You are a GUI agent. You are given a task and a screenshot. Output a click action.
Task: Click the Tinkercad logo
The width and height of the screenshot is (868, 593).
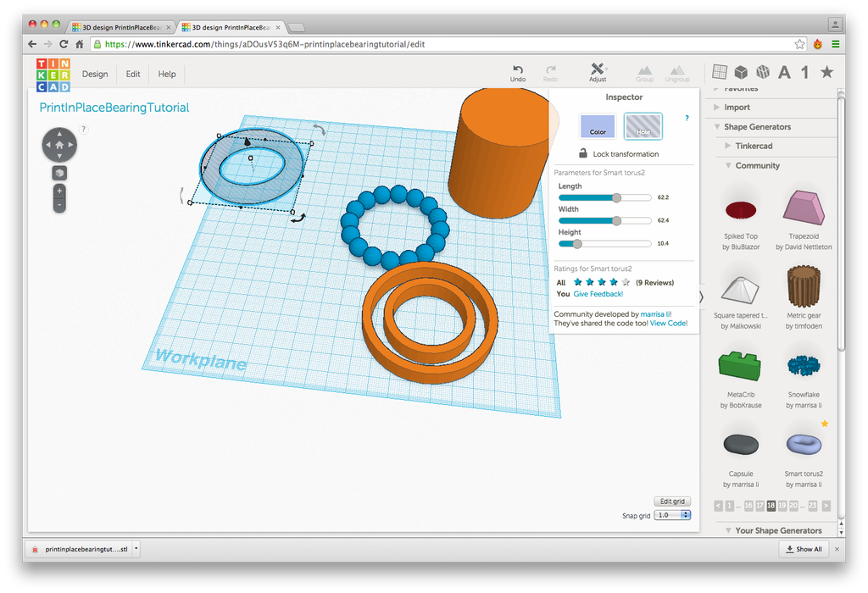(53, 75)
